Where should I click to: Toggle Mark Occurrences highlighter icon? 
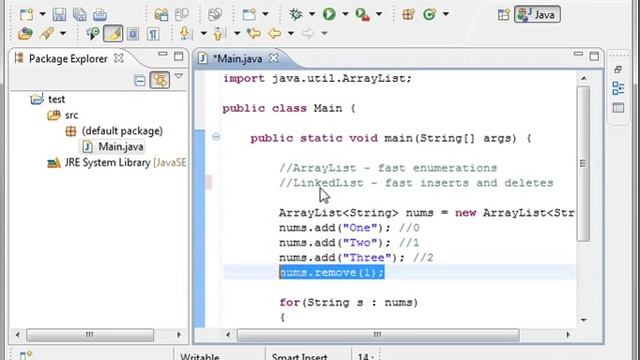tap(113, 33)
